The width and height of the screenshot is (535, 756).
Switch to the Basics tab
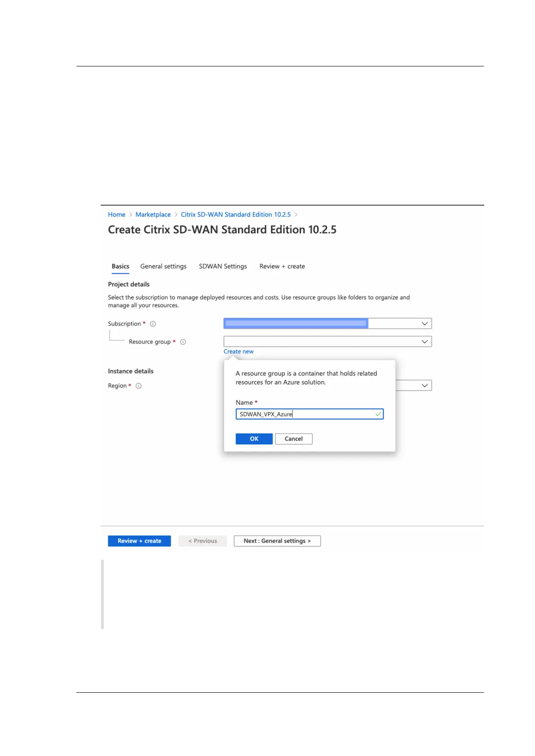tap(120, 266)
